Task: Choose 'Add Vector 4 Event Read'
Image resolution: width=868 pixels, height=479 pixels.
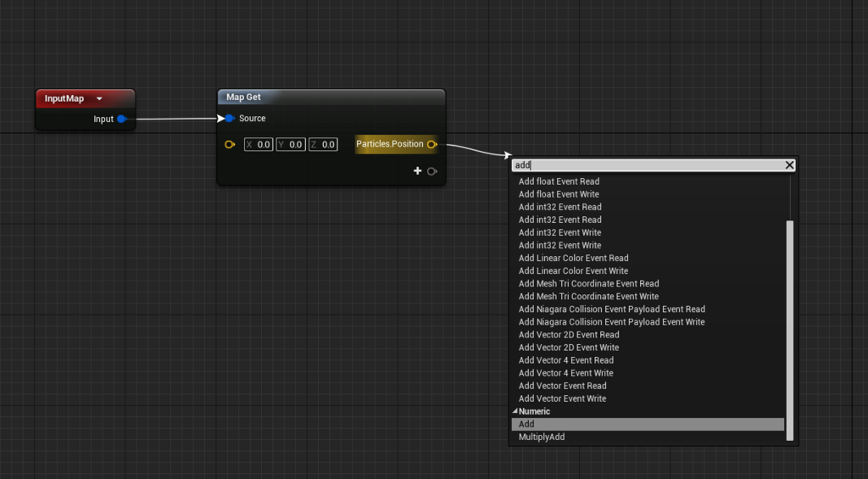Action: click(565, 360)
